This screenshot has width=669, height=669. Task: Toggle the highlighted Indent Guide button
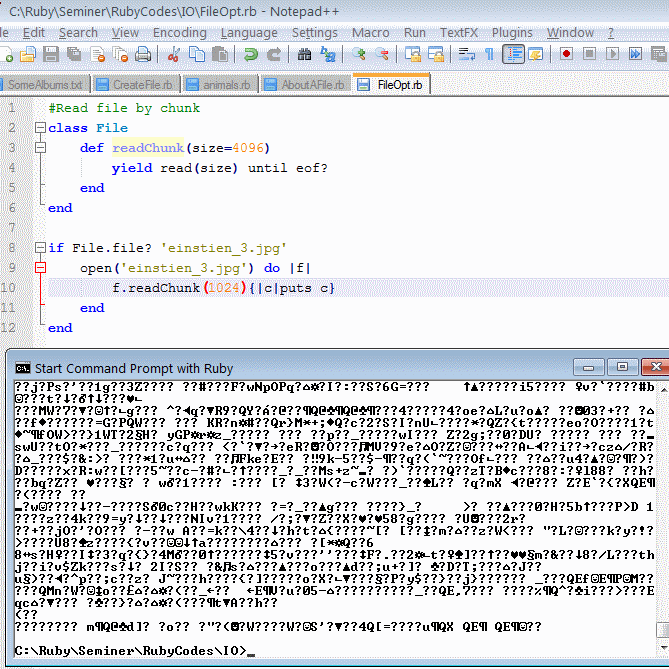coord(513,54)
